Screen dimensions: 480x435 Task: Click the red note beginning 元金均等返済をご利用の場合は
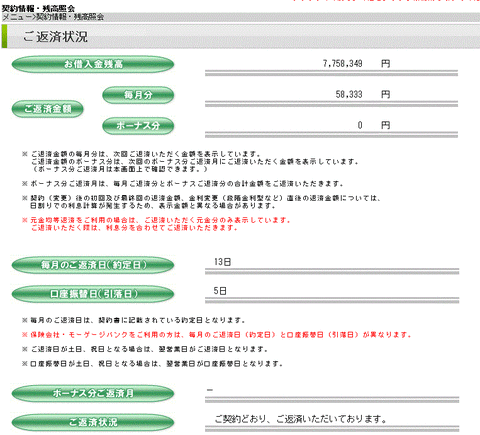click(156, 224)
